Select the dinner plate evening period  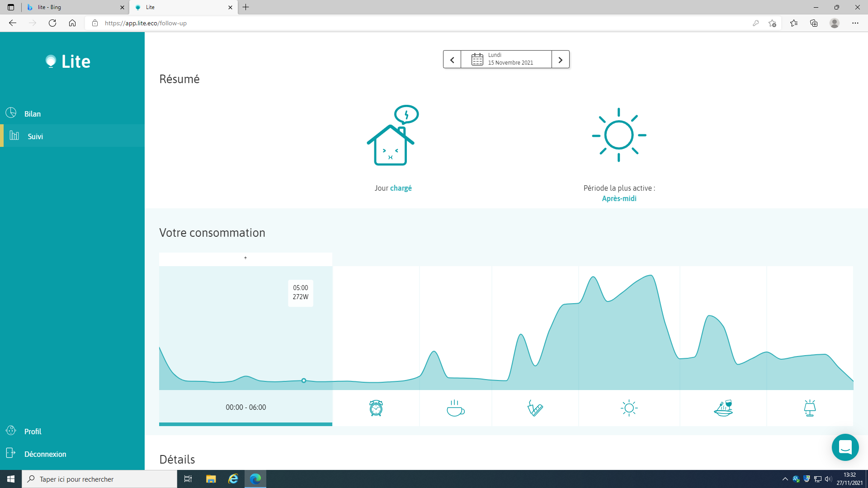[723, 408]
